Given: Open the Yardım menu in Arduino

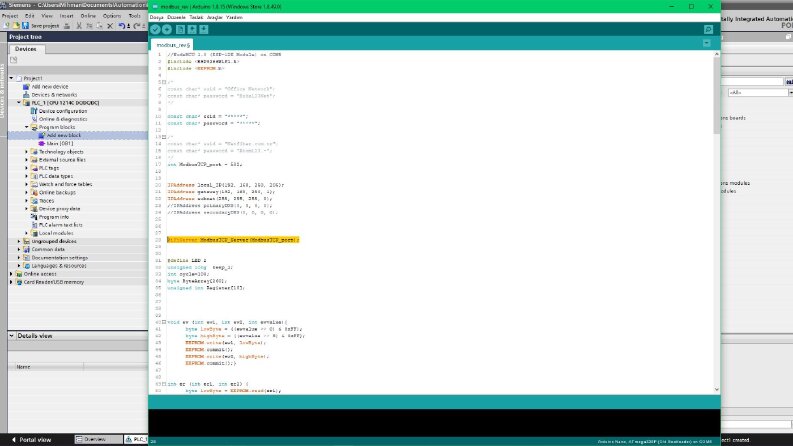Looking at the screenshot, I should coord(234,17).
